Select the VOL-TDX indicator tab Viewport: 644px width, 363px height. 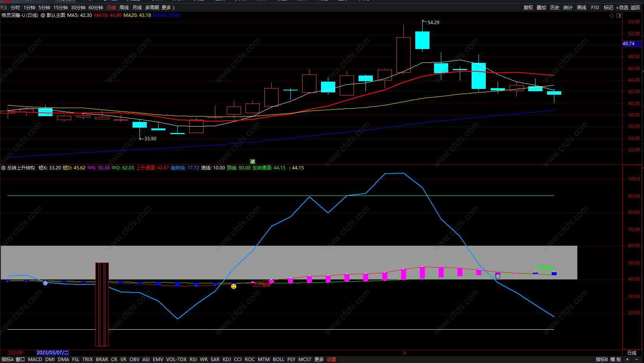[x=176, y=360]
